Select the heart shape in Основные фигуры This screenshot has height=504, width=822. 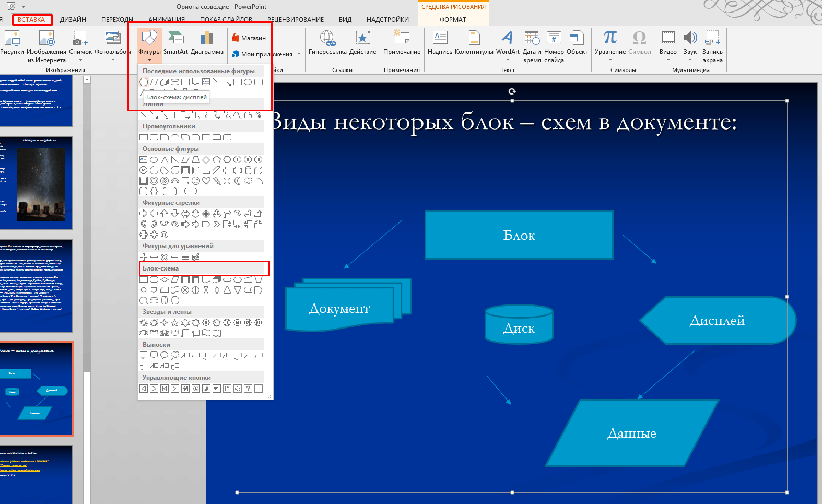coord(206,181)
